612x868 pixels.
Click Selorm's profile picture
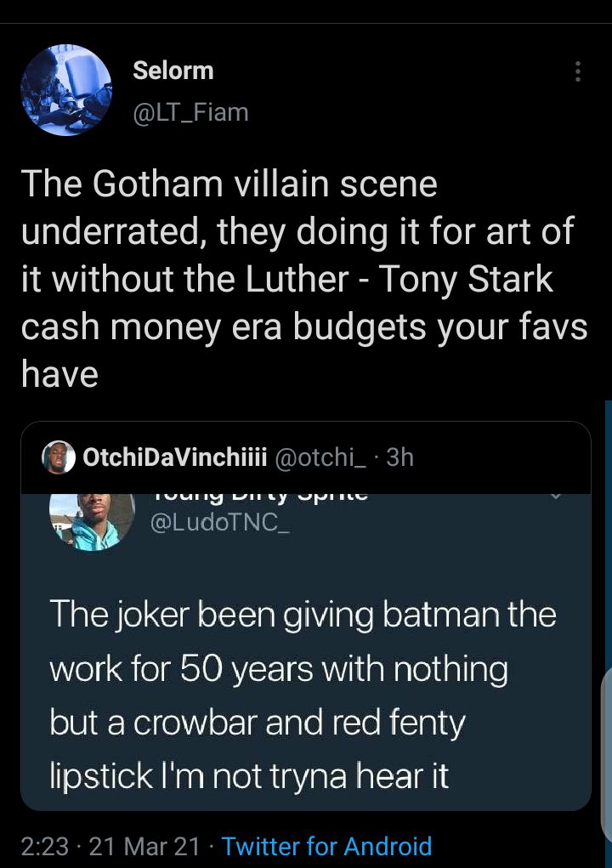(x=66, y=89)
